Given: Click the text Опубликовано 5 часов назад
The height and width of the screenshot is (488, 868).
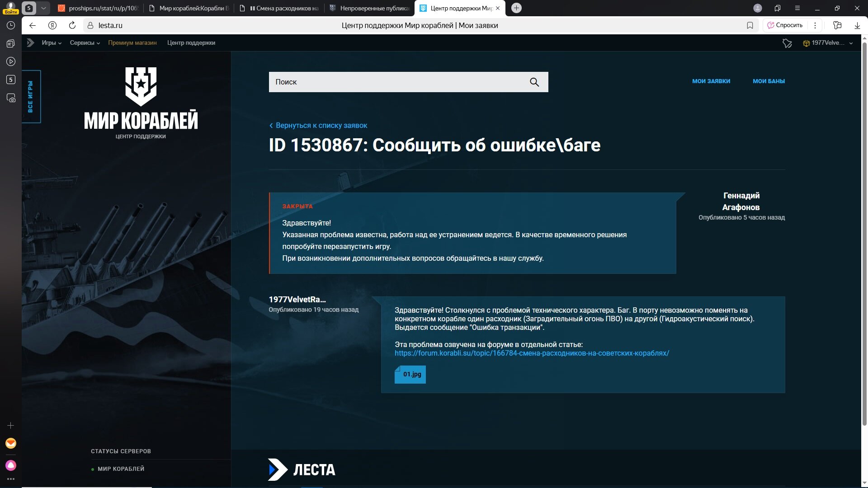Looking at the screenshot, I should pos(741,218).
